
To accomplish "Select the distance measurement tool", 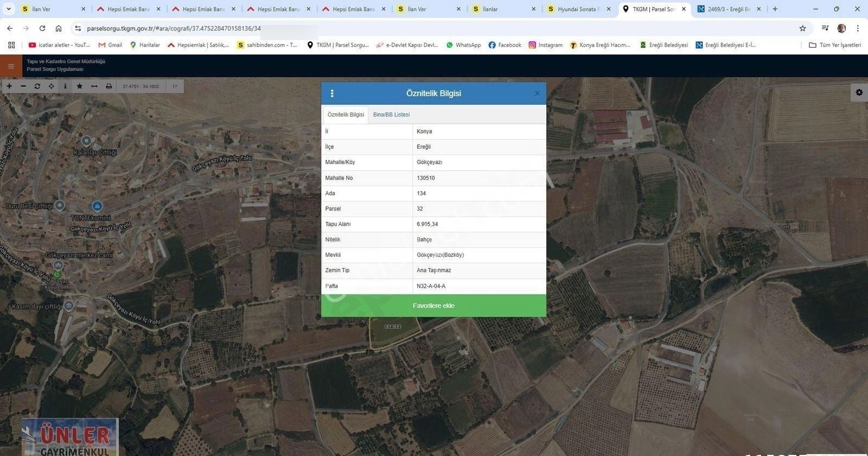I will (94, 86).
